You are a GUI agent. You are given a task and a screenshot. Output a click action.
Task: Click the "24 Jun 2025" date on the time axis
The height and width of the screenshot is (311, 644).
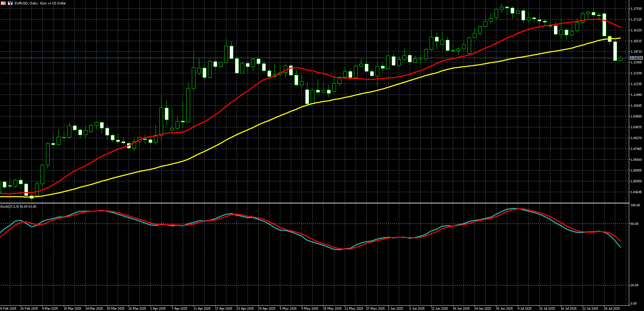pos(483,309)
